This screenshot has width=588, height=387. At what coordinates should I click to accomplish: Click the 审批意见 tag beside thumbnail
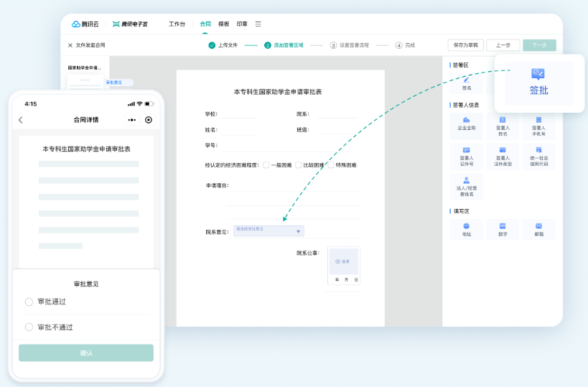[x=118, y=83]
